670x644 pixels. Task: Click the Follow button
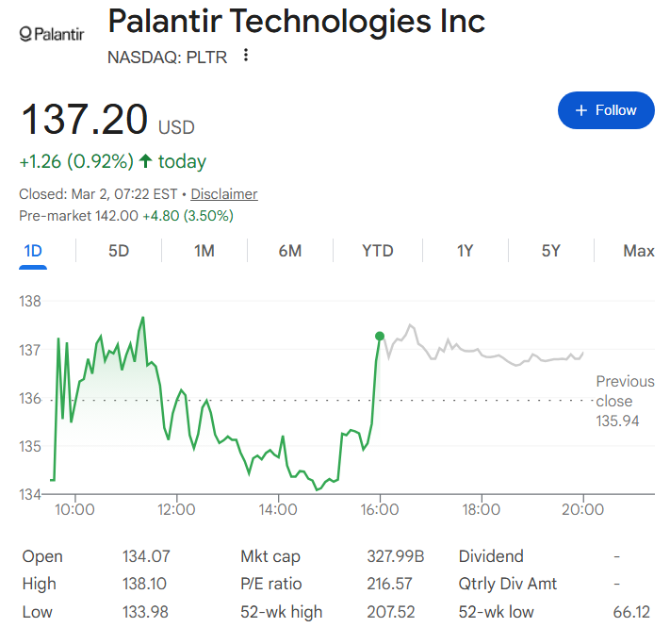[x=606, y=110]
